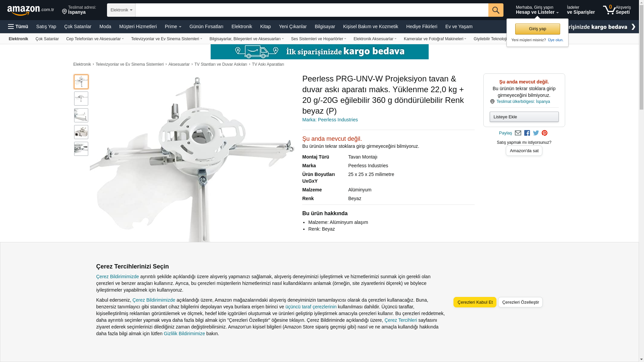Click the İspanya delivery location pin
Image resolution: width=644 pixels, height=362 pixels.
(64, 12)
